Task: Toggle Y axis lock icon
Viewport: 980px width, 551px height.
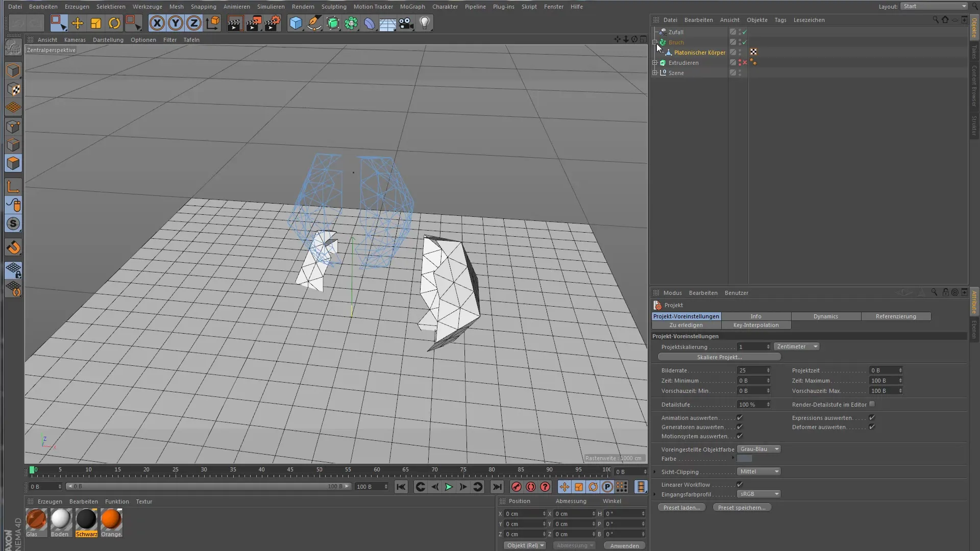Action: 176,23
